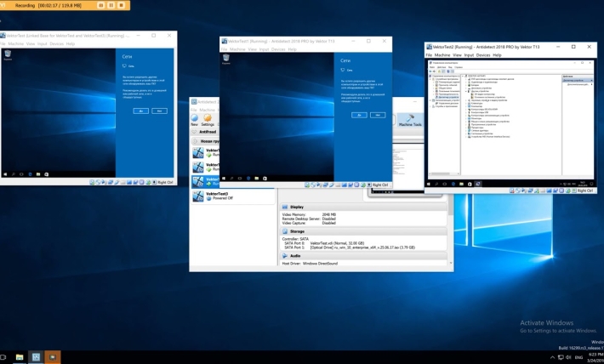
Task: Click the 'Video Memory: 2048 MB' line
Action: click(309, 214)
